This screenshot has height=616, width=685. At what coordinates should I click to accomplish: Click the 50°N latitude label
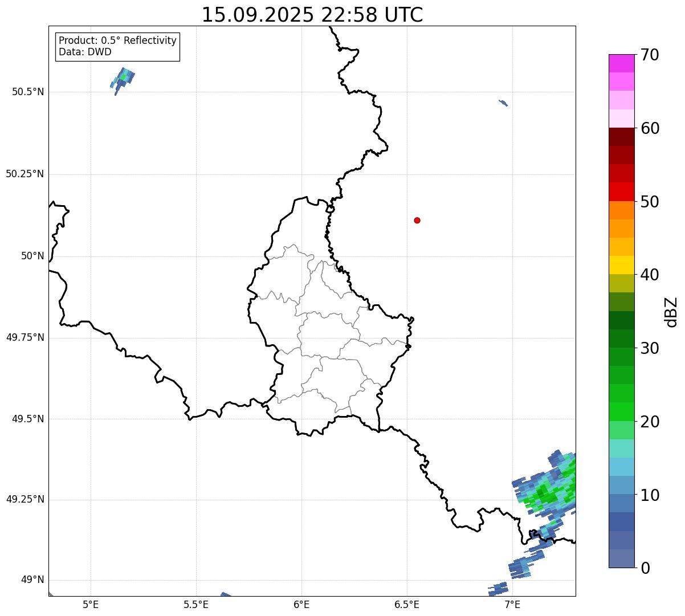(x=32, y=256)
